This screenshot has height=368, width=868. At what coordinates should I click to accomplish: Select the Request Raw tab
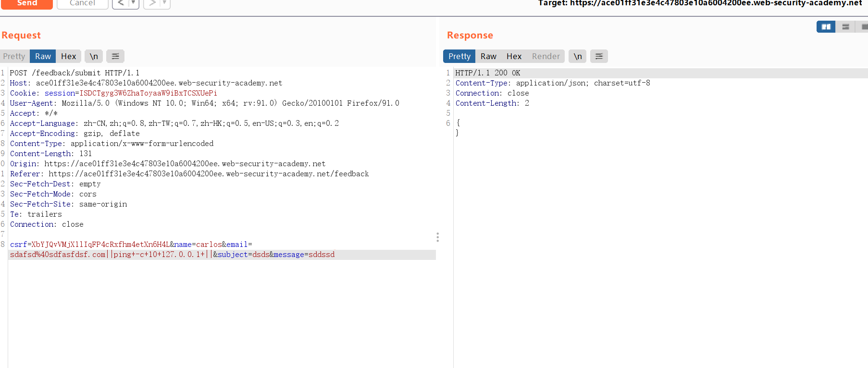pos(43,56)
